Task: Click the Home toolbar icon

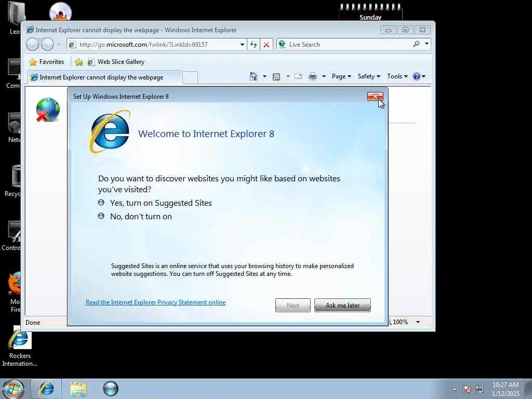Action: tap(253, 76)
